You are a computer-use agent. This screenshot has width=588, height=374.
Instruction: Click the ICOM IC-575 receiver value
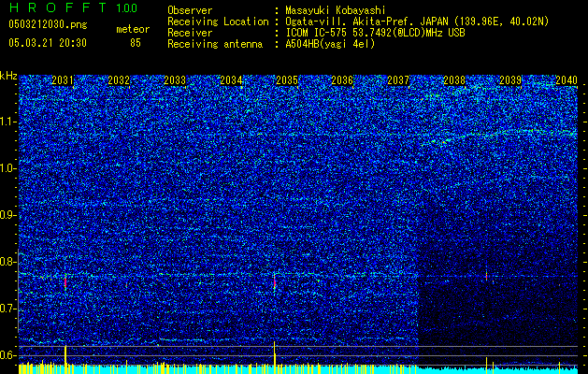tap(375, 33)
